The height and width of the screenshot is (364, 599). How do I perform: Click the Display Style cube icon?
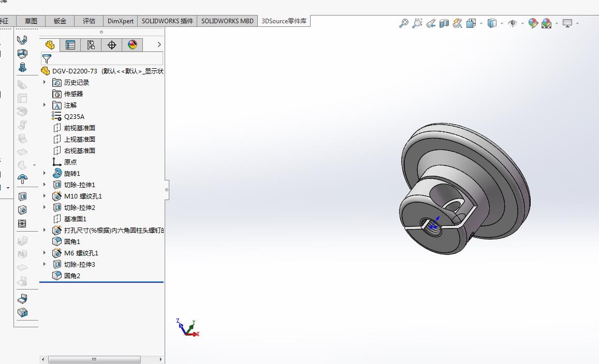[492, 23]
